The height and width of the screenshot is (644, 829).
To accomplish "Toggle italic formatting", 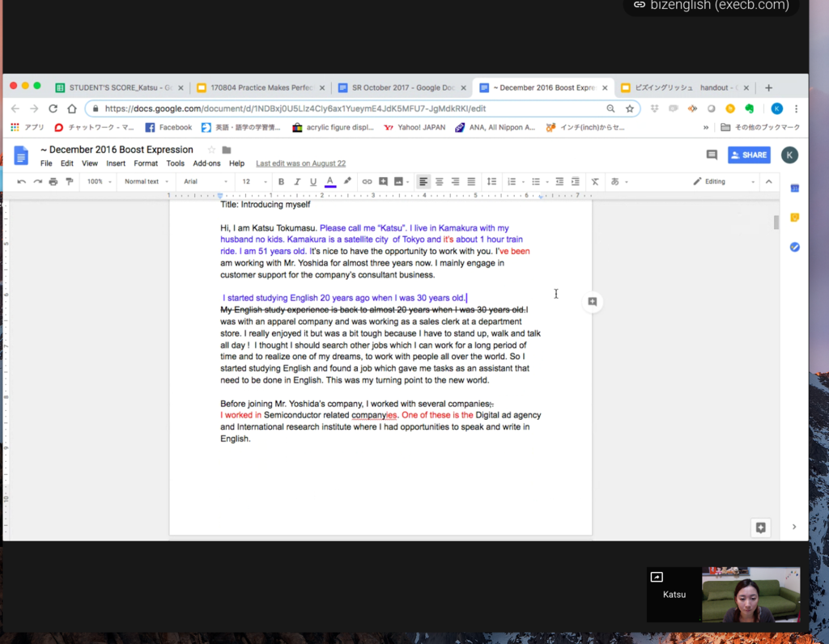I will (297, 182).
